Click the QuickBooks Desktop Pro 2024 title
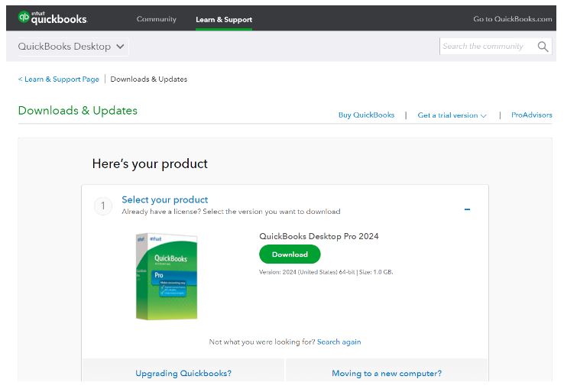 pyautogui.click(x=319, y=236)
